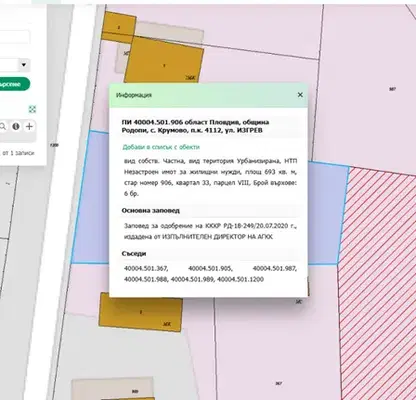Click the Съседи section header
416x400 pixels.
pos(134,254)
